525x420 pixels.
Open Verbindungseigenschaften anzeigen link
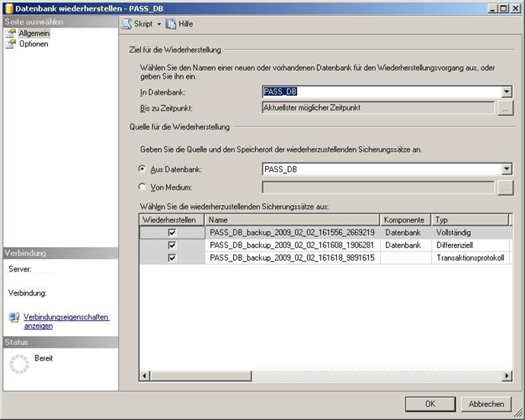(66, 321)
